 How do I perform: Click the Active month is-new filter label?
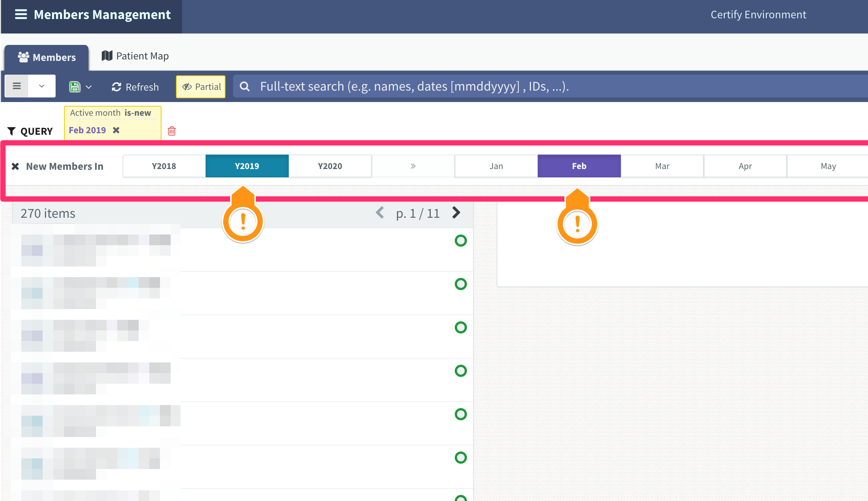click(x=110, y=113)
